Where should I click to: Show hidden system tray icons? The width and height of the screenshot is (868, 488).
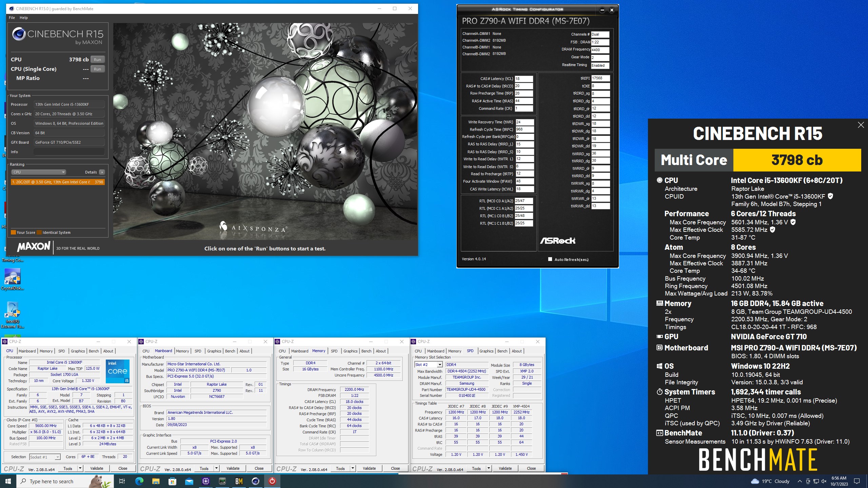click(800, 481)
